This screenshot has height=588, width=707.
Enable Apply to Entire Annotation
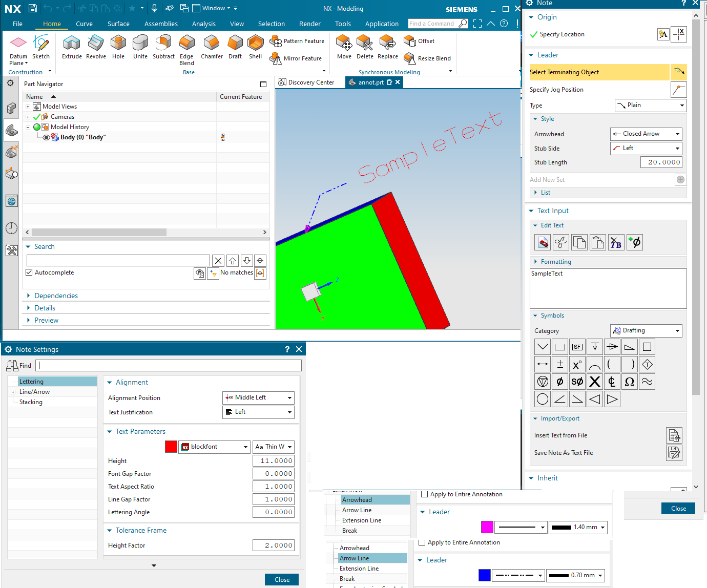click(425, 494)
